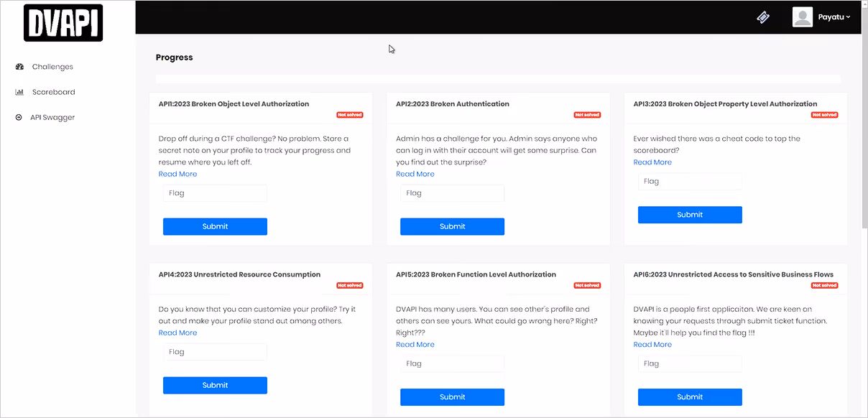
Task: Submit flag for Broken Function Level Authorization
Action: tap(452, 396)
